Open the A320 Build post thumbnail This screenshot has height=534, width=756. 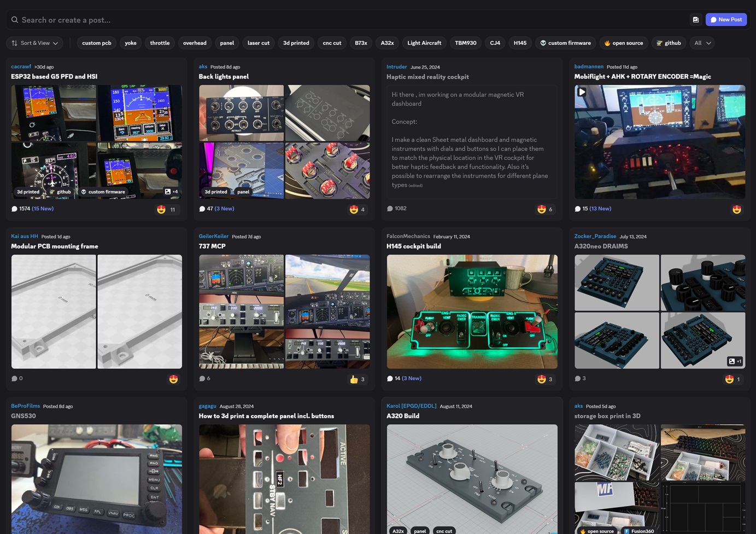[472, 476]
